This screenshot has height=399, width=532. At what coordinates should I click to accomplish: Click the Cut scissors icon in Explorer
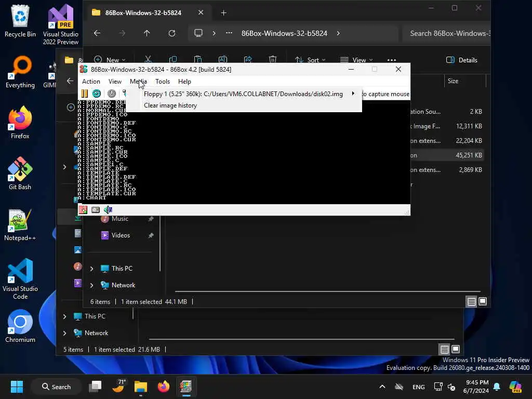[x=148, y=59]
